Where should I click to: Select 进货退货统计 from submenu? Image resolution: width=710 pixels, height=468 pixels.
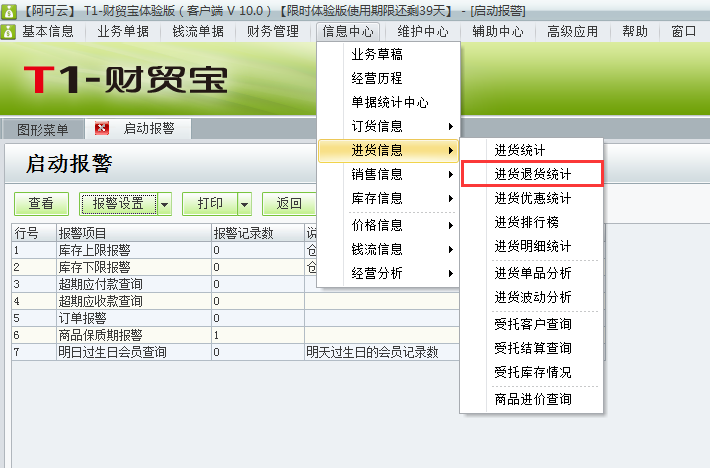point(532,174)
